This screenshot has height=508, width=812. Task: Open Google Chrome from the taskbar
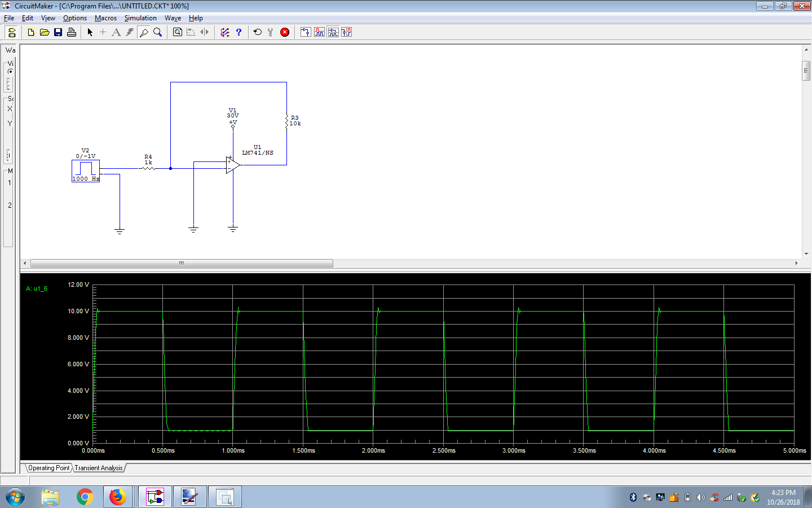(x=85, y=497)
